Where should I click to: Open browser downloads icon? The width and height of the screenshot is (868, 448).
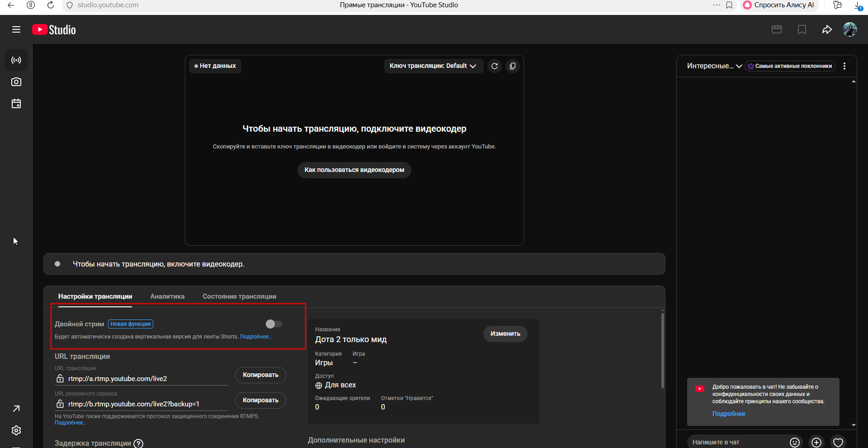858,5
